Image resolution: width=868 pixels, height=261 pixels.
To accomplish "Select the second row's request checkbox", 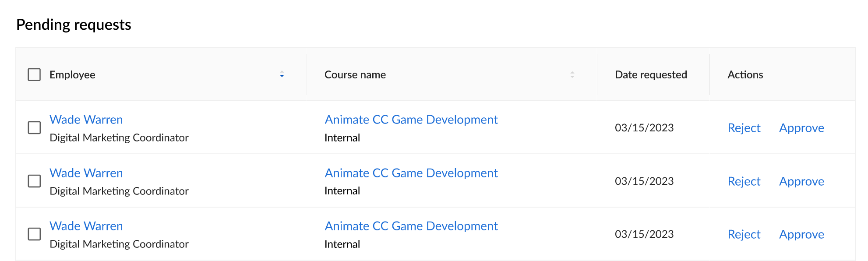I will (34, 181).
